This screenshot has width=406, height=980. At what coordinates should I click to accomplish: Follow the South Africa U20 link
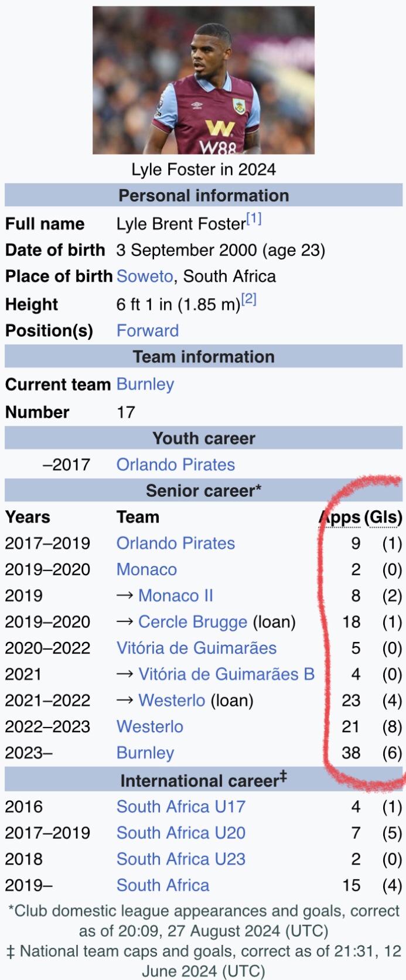pyautogui.click(x=181, y=833)
